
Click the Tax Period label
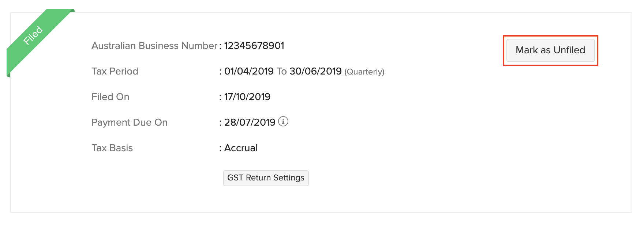pos(115,71)
